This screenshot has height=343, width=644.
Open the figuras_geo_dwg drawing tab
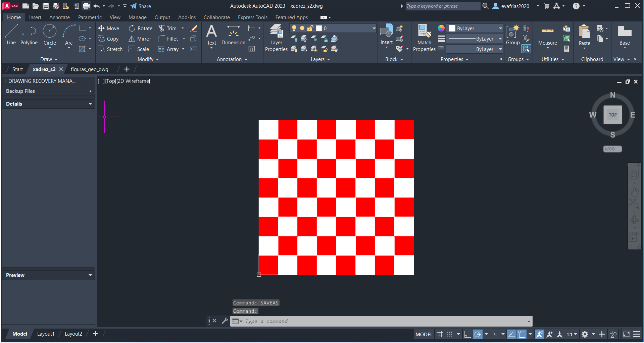pyautogui.click(x=90, y=69)
